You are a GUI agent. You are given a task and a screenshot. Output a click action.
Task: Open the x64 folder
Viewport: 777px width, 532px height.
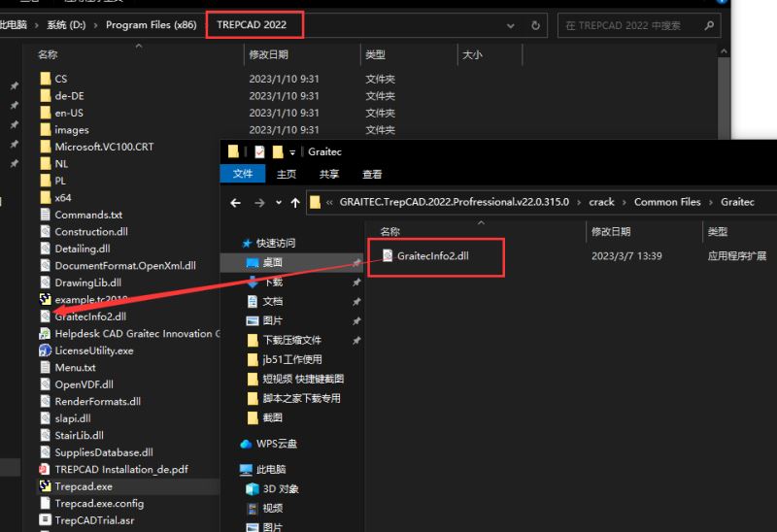[63, 198]
